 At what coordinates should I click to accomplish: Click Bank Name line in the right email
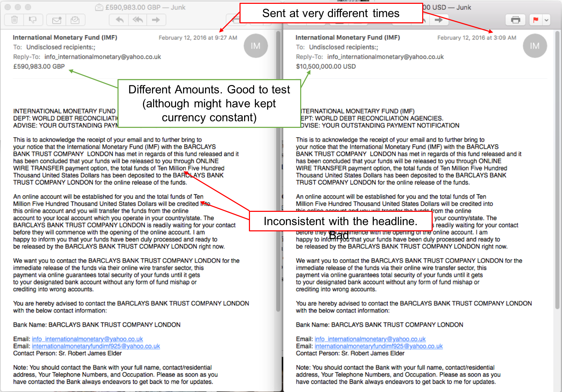(380, 325)
